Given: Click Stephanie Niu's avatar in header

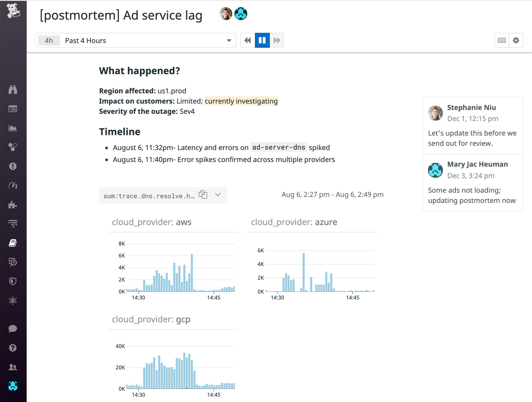Looking at the screenshot, I should (x=226, y=14).
